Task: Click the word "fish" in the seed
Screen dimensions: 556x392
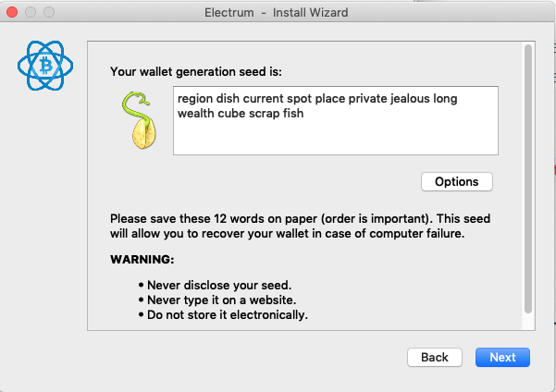Action: pos(293,114)
